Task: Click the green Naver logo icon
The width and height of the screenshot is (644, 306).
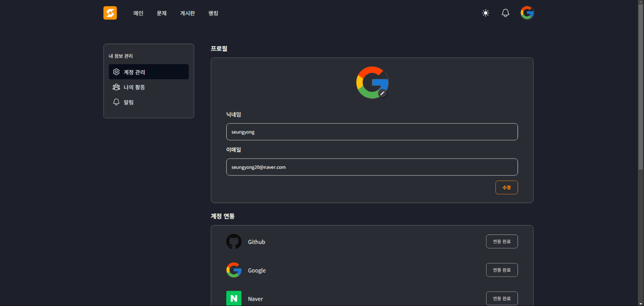Action: pos(234,298)
